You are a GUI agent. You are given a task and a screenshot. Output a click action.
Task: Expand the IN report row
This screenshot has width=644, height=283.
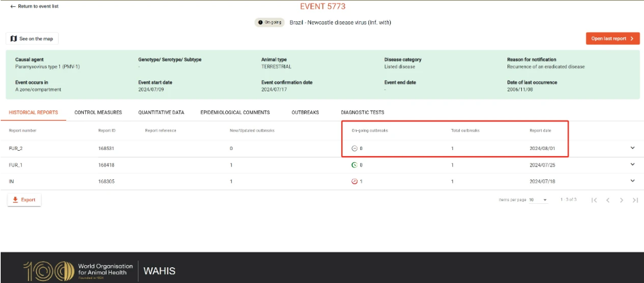tap(632, 181)
